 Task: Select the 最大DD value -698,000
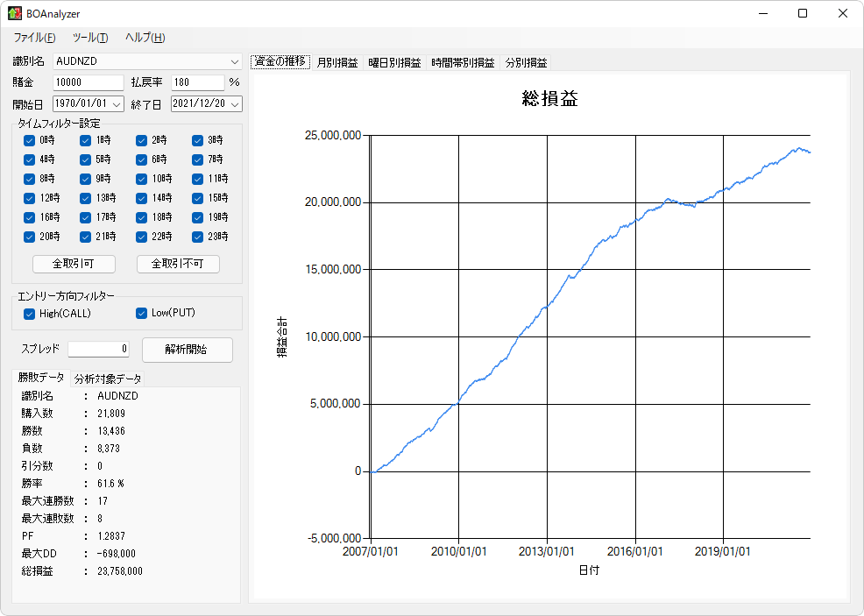117,554
